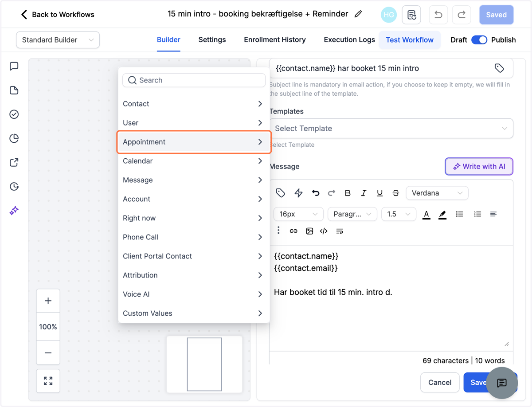Open the Paragraph format dropdown
This screenshot has height=407, width=532.
[x=352, y=214]
